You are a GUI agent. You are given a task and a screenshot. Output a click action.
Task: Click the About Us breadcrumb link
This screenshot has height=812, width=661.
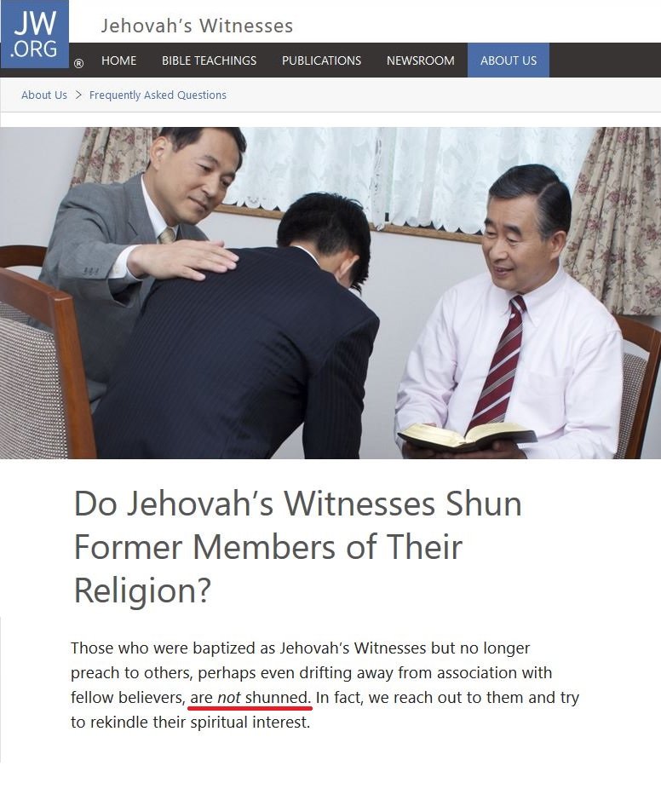tap(44, 95)
